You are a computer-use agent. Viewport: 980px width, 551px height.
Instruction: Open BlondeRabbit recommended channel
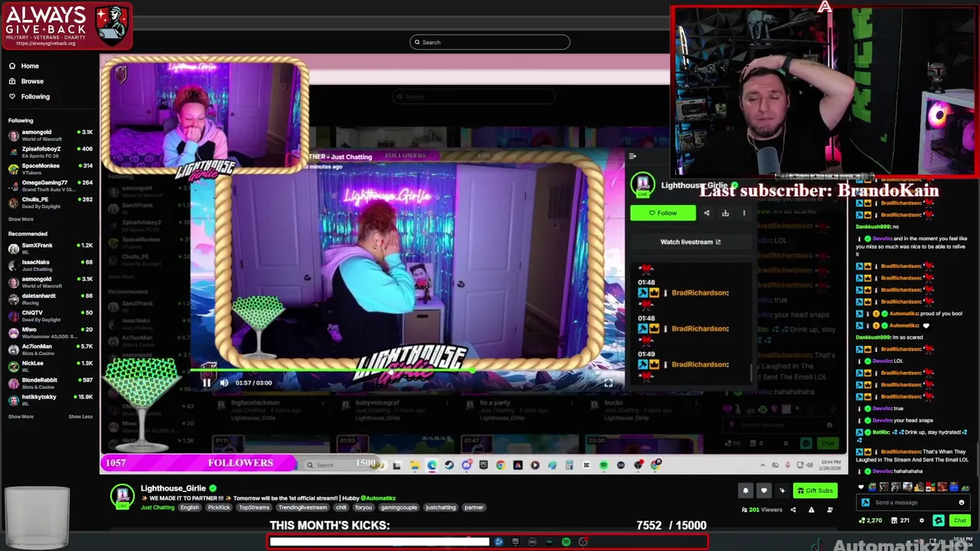(50, 383)
